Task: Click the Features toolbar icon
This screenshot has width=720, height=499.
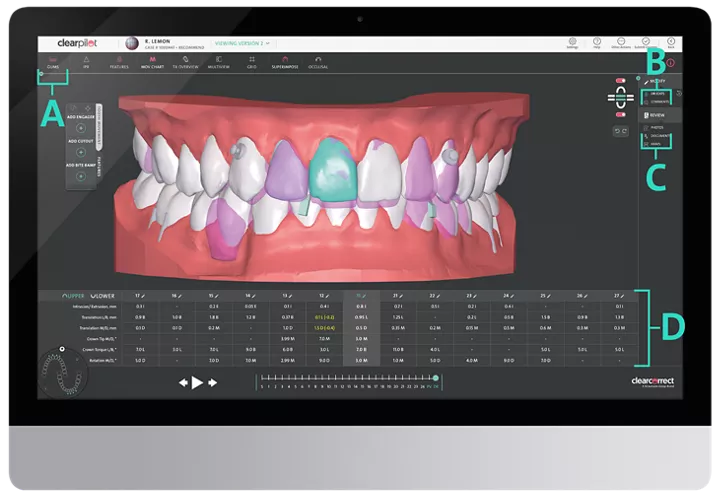Action: (x=120, y=65)
